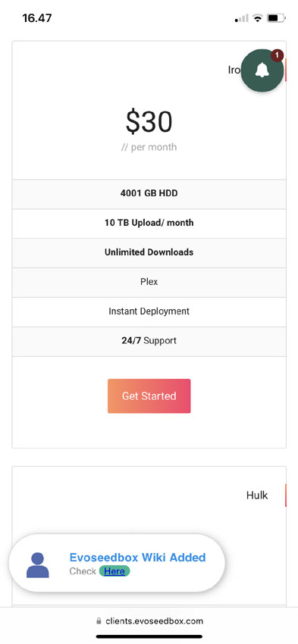Tap the Hulk plan title

pos(257,495)
